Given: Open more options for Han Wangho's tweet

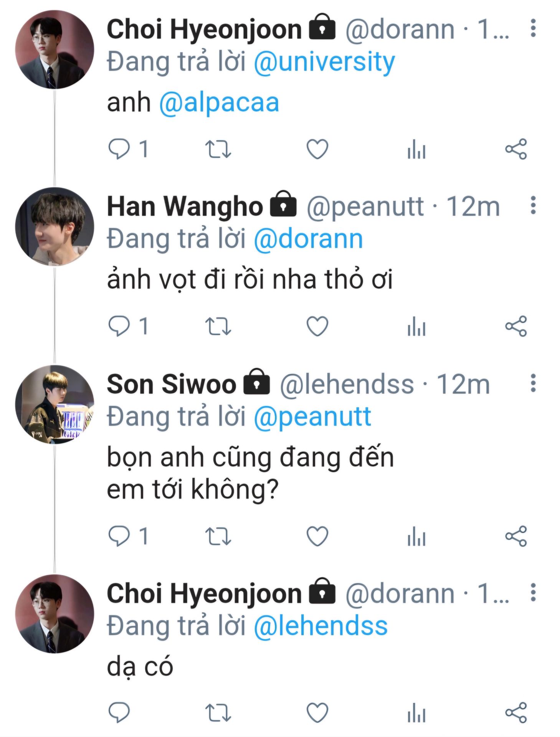Looking at the screenshot, I should point(533,205).
